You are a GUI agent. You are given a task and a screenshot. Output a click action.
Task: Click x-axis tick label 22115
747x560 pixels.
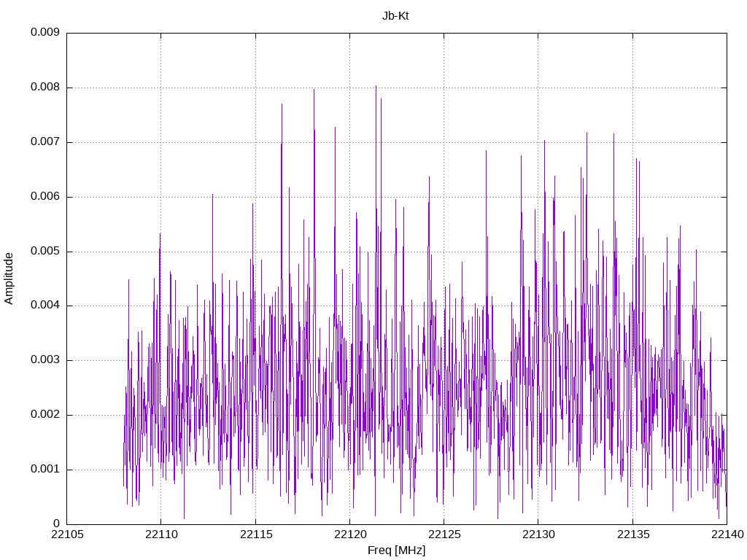coord(256,534)
